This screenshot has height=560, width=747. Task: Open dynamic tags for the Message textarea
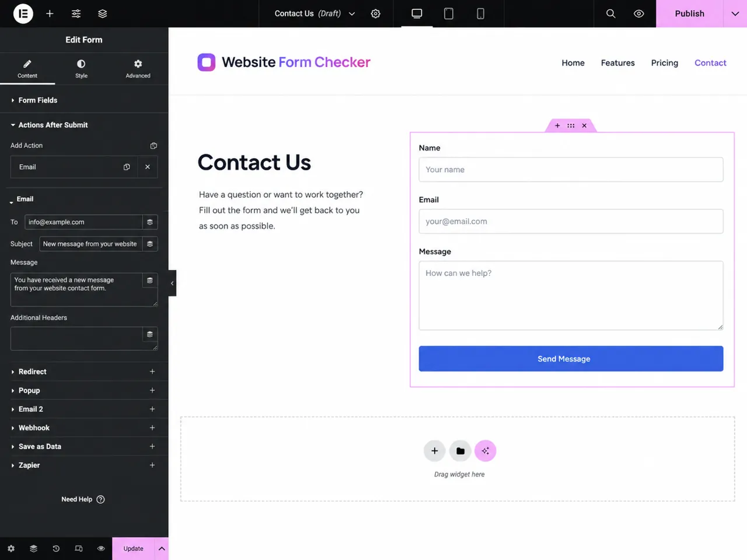coord(150,281)
